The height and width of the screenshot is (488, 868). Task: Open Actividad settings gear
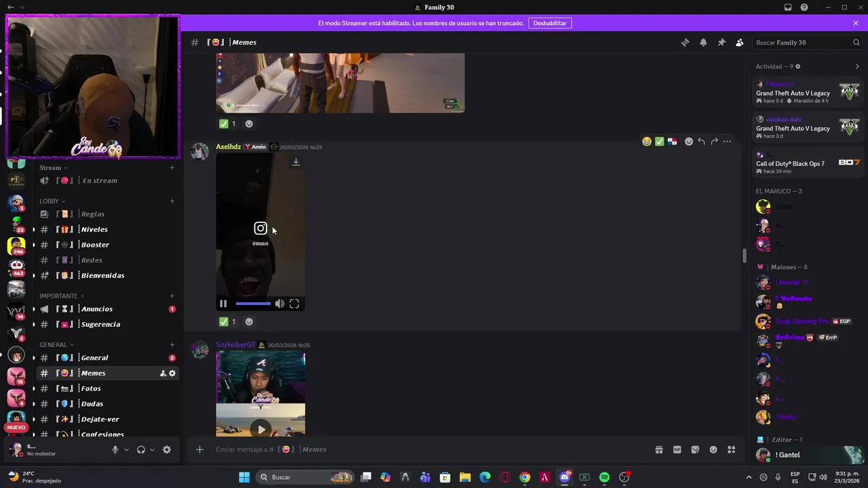click(x=797, y=66)
